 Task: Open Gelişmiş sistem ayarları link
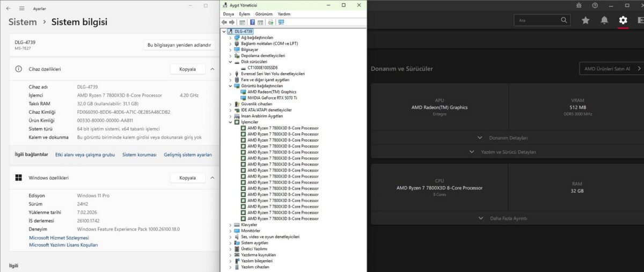click(x=188, y=155)
